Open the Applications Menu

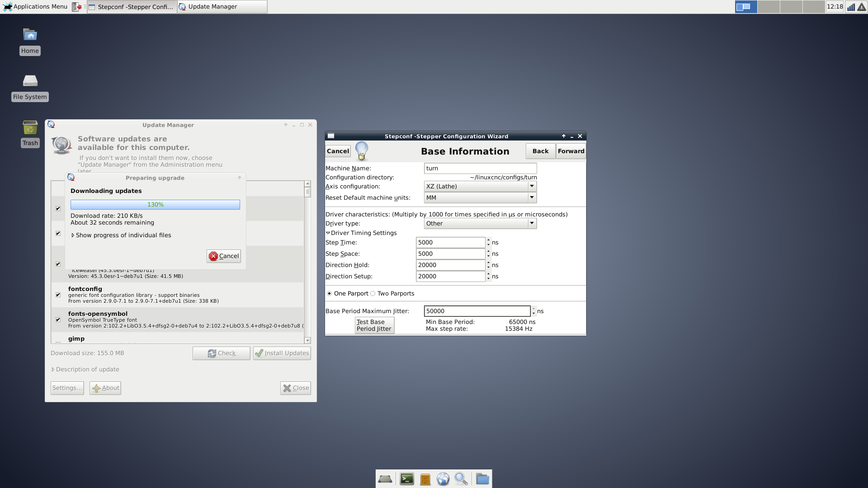point(35,7)
